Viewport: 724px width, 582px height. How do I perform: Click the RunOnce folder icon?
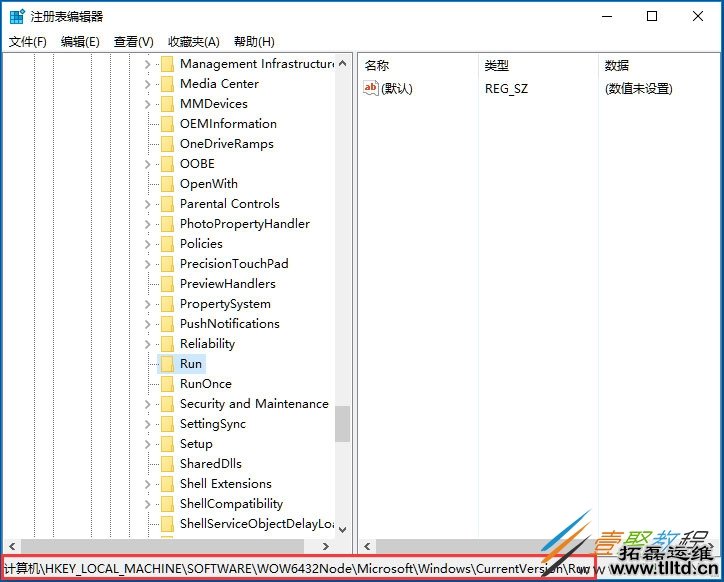167,384
